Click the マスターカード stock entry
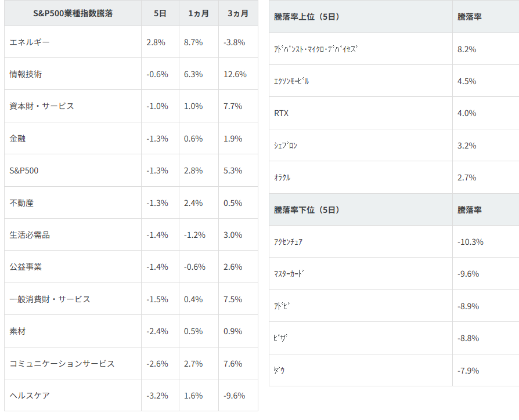Image resolution: width=519 pixels, height=420 pixels. tap(289, 274)
